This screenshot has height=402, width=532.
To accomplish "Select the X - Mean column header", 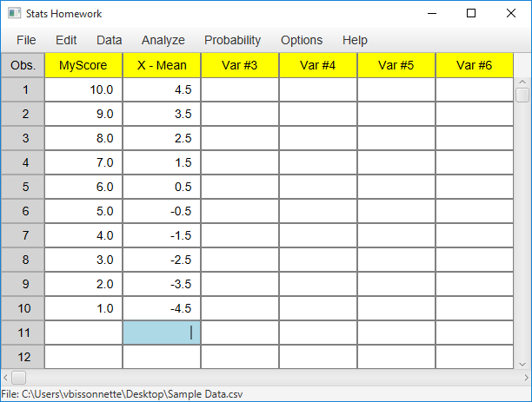I will coord(162,65).
